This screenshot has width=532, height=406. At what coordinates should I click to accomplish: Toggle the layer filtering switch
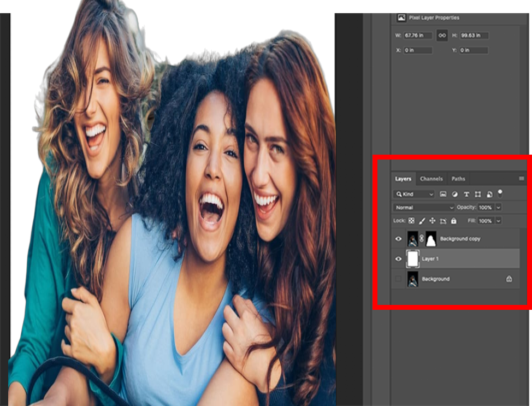500,193
